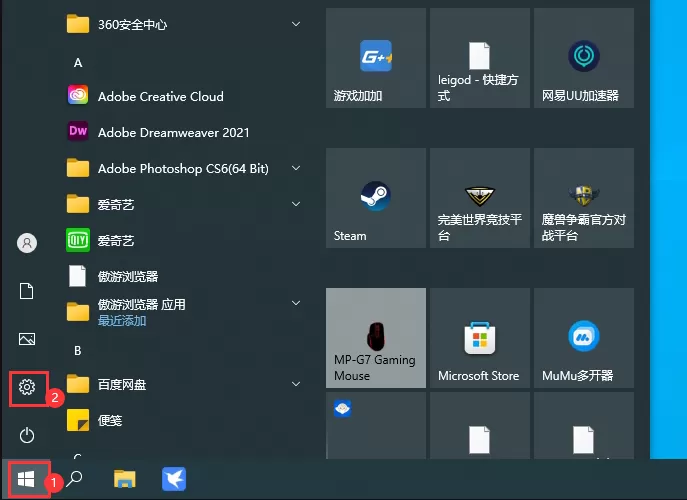
Task: Open the 百度网盘 folder entry
Action: 184,384
